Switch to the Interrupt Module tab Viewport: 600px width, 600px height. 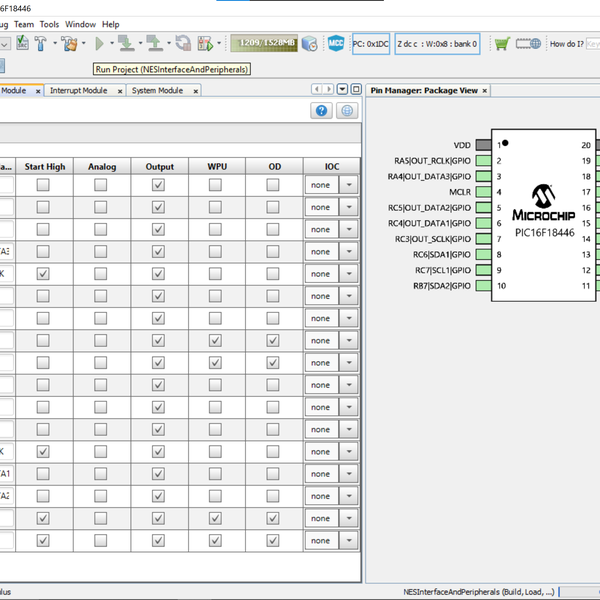(x=78, y=90)
